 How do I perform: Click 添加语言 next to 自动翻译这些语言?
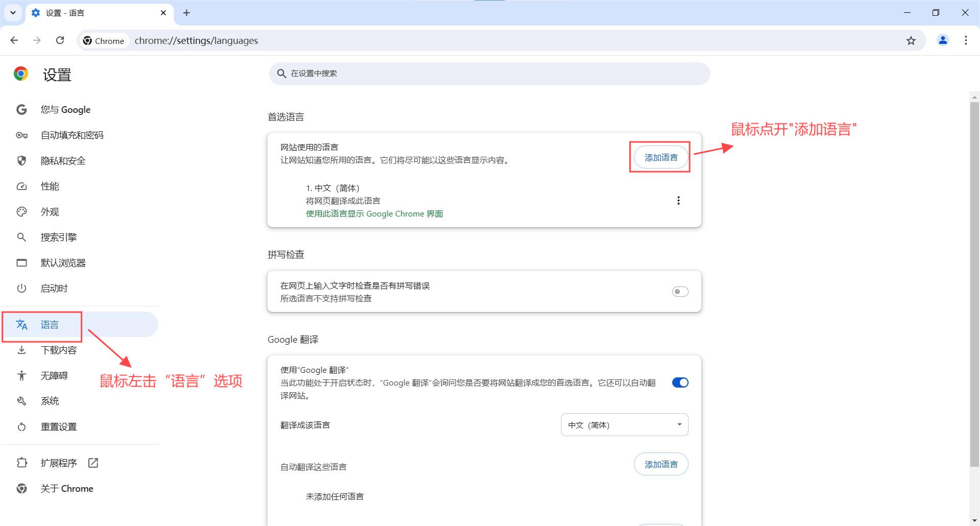pos(660,464)
